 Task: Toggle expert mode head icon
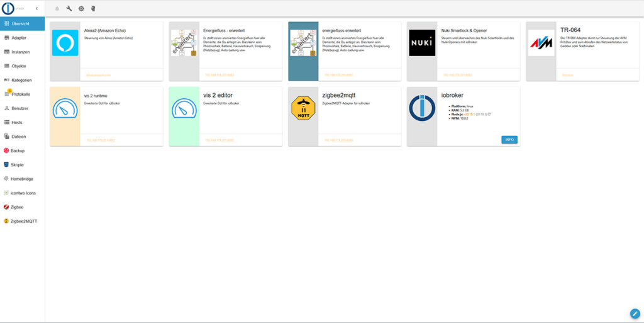coord(93,8)
